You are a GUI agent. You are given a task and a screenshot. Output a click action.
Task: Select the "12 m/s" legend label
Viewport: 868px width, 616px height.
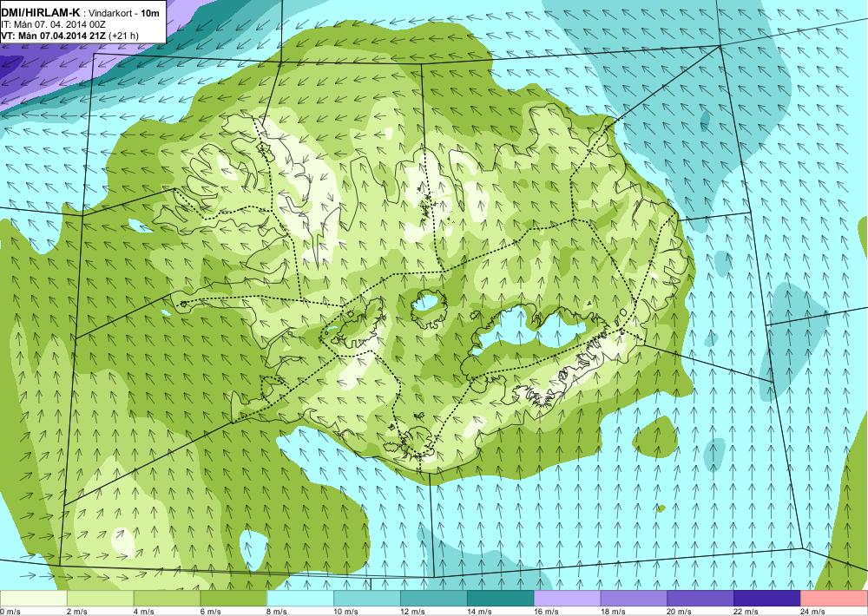coord(412,612)
